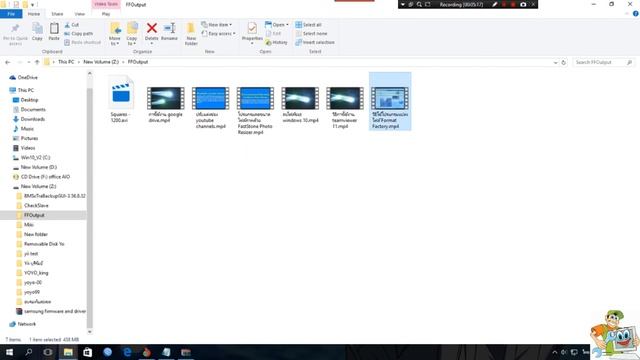Click the Paste clipboard icon
This screenshot has width=640, height=360.
point(54,31)
